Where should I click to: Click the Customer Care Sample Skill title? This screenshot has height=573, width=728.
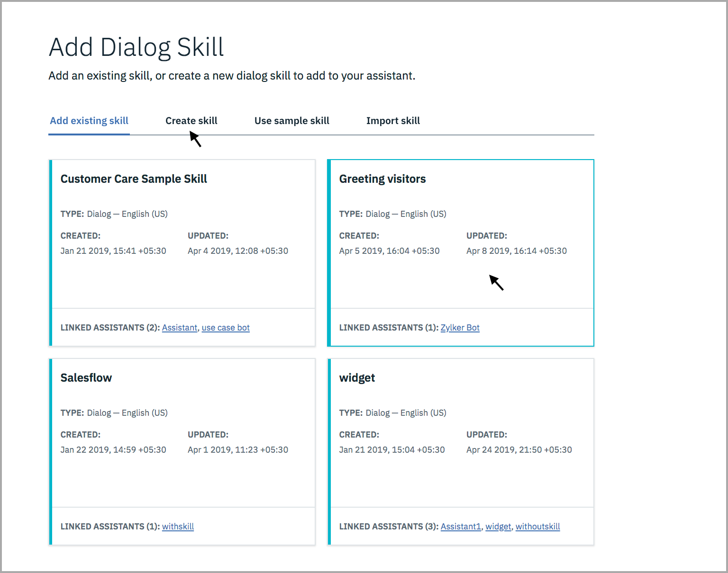[134, 179]
